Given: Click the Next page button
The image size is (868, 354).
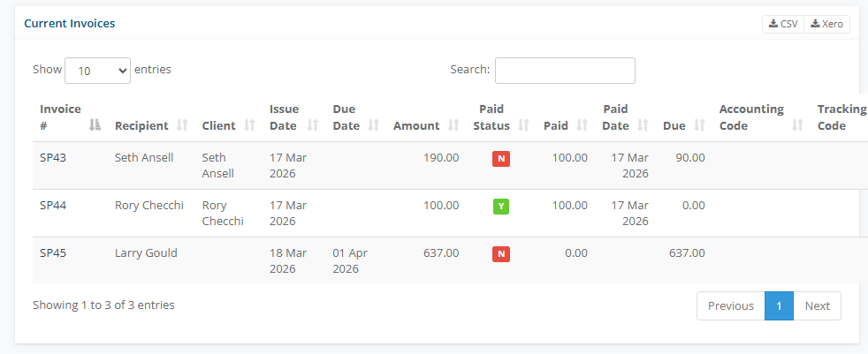Looking at the screenshot, I should click(x=817, y=305).
